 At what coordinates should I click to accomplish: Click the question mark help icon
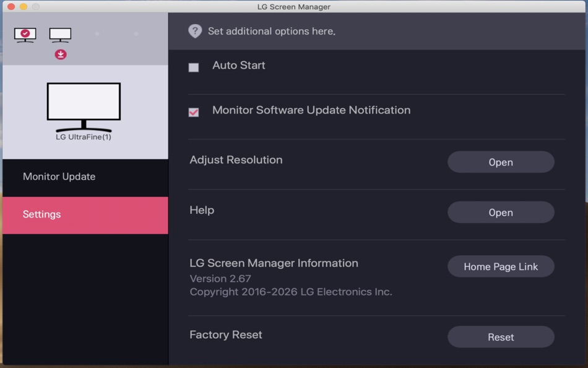point(194,30)
